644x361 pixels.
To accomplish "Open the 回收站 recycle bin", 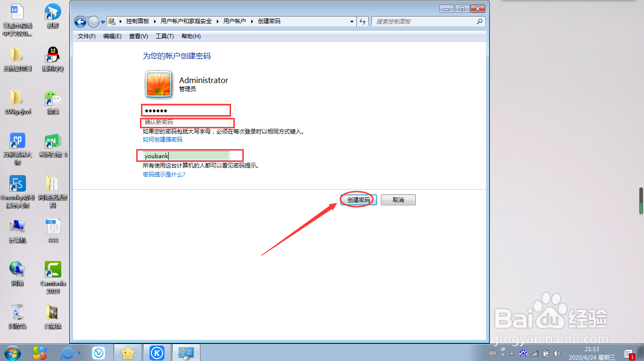I will (17, 317).
